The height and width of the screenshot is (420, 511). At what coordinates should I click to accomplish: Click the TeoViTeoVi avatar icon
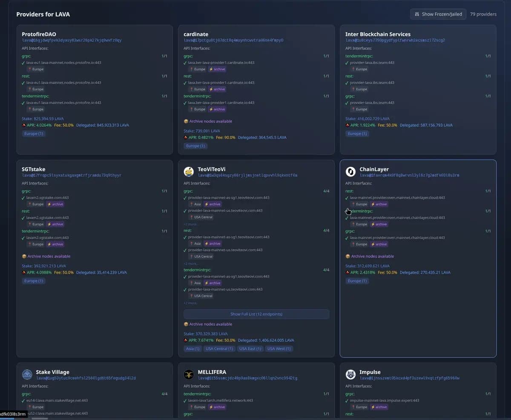pos(189,171)
